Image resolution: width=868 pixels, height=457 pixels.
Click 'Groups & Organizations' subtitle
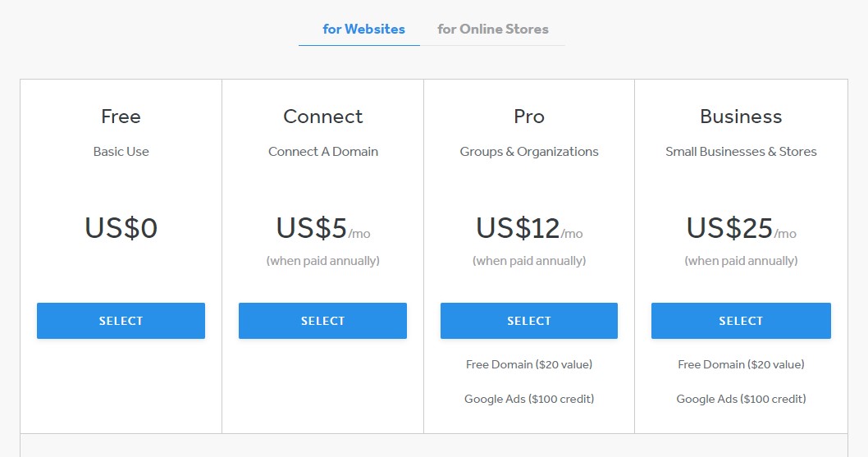[529, 152]
